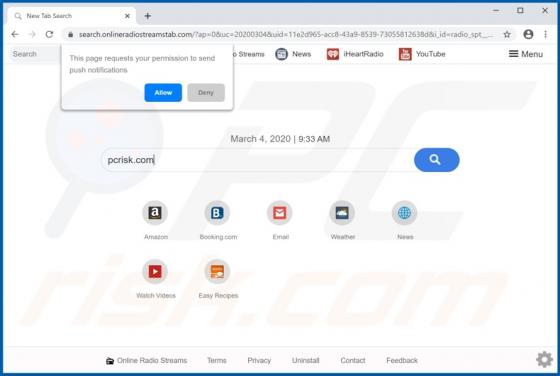Click the iHeartRadio toolbar icon

click(333, 54)
